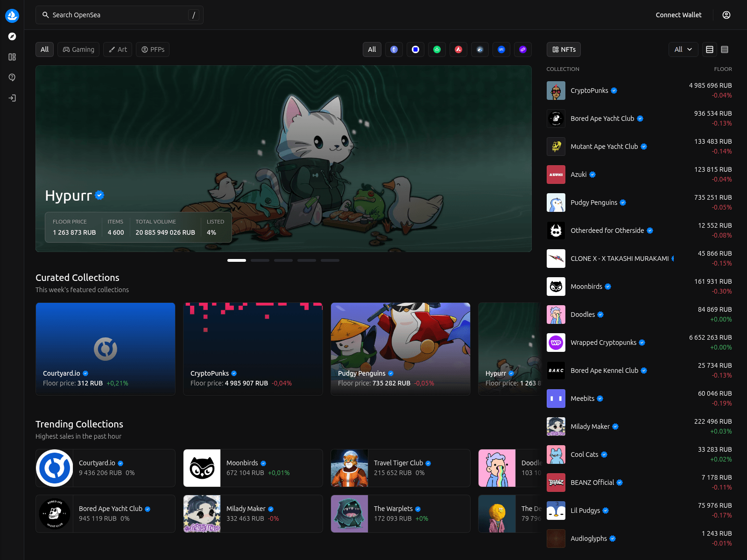747x560 pixels.
Task: Open the compass Discover icon in sidebar
Action: click(x=12, y=36)
